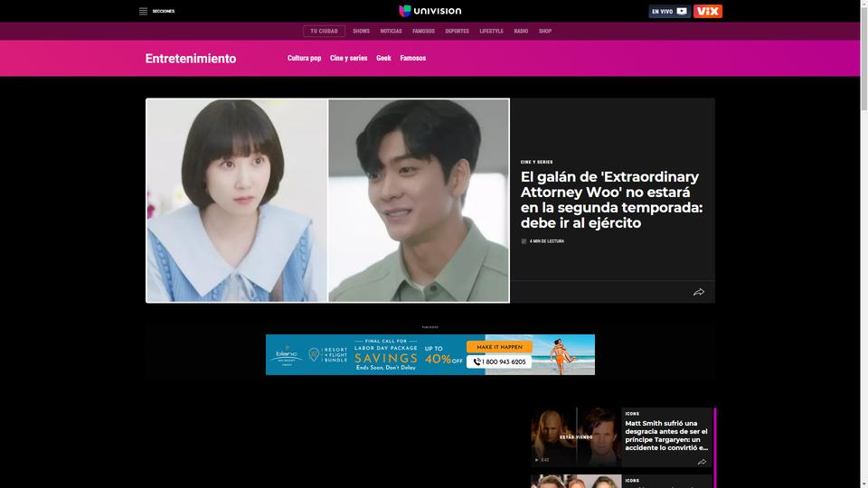Open the pink-bar Famosos subsection
This screenshot has height=488, width=868.
click(413, 58)
